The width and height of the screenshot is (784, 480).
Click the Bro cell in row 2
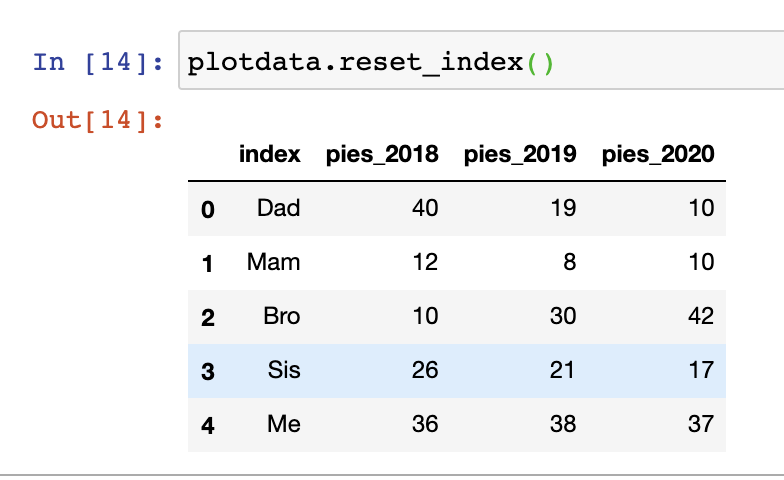coord(282,316)
